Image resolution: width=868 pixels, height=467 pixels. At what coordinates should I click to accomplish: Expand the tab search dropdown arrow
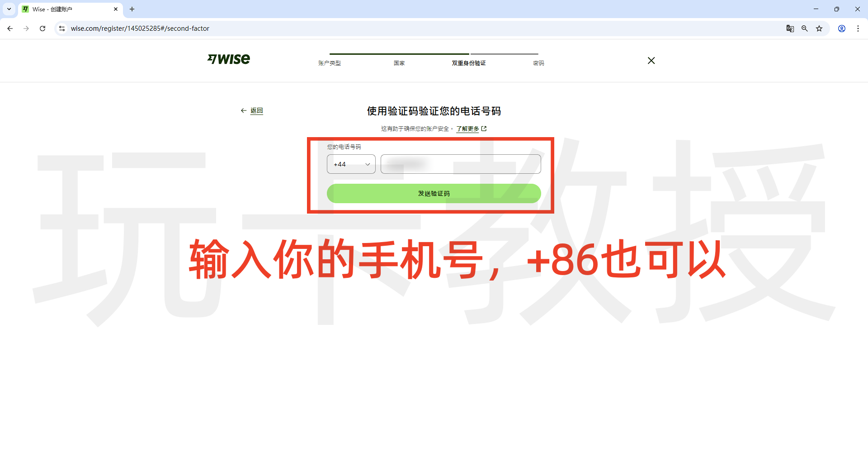pos(9,9)
